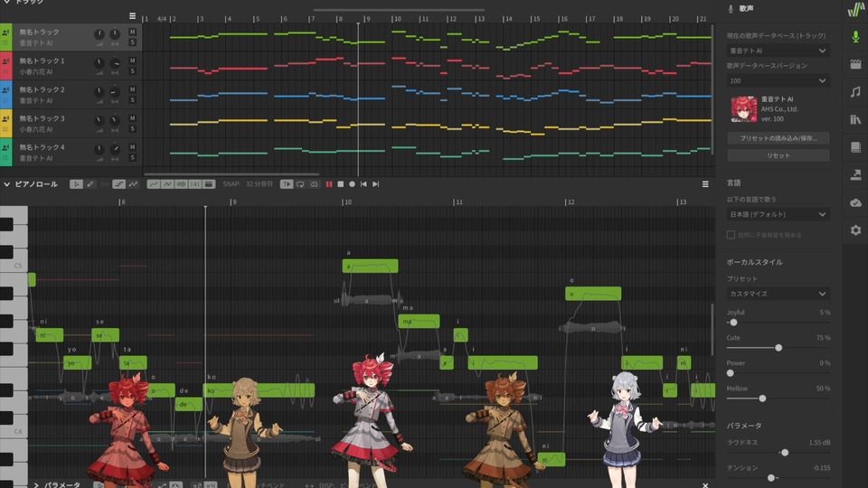Click the record button in transport
This screenshot has height=488, width=868.
[352, 184]
